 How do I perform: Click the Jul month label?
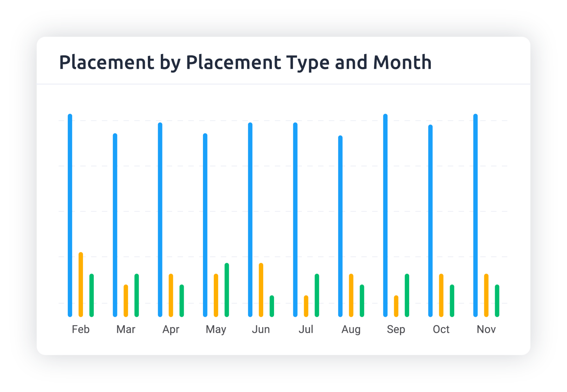click(x=306, y=329)
